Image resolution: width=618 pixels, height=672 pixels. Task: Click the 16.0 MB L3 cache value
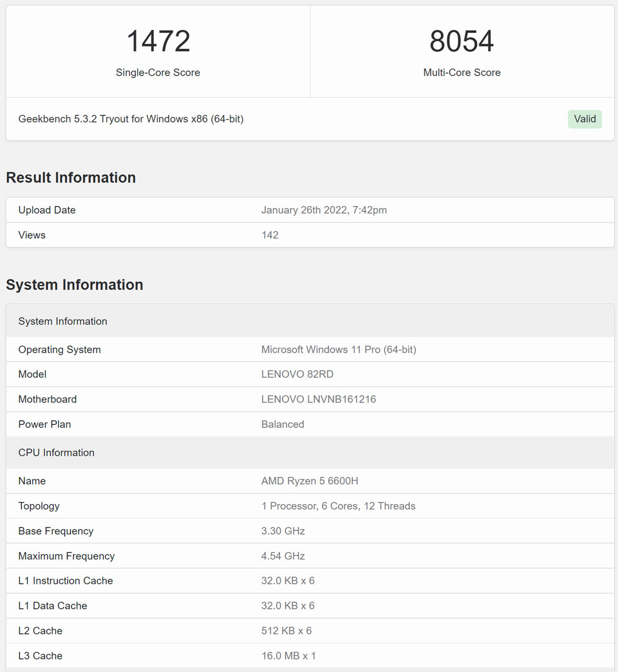pos(288,656)
